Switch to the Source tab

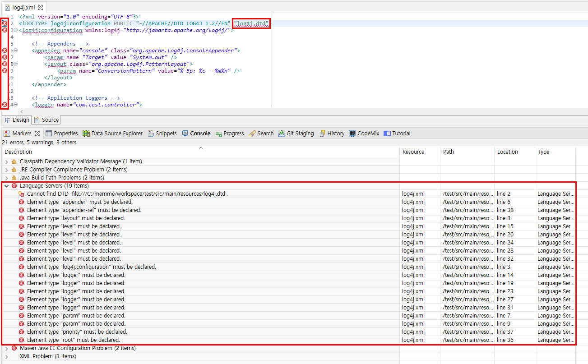click(x=46, y=120)
